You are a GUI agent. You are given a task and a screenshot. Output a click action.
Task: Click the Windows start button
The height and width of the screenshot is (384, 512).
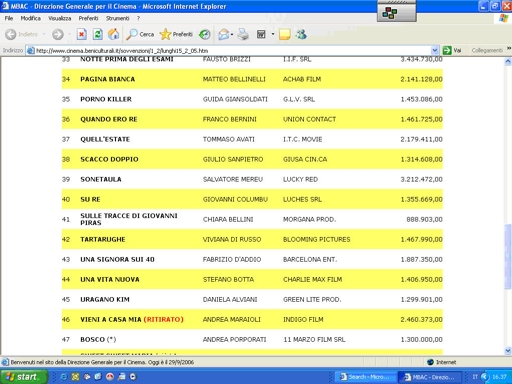[24, 377]
